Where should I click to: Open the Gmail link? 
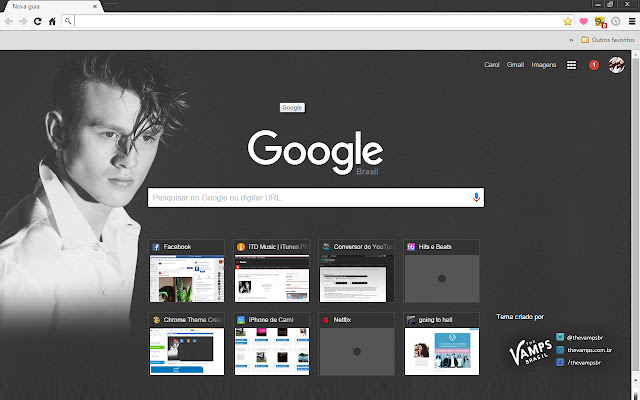click(515, 65)
